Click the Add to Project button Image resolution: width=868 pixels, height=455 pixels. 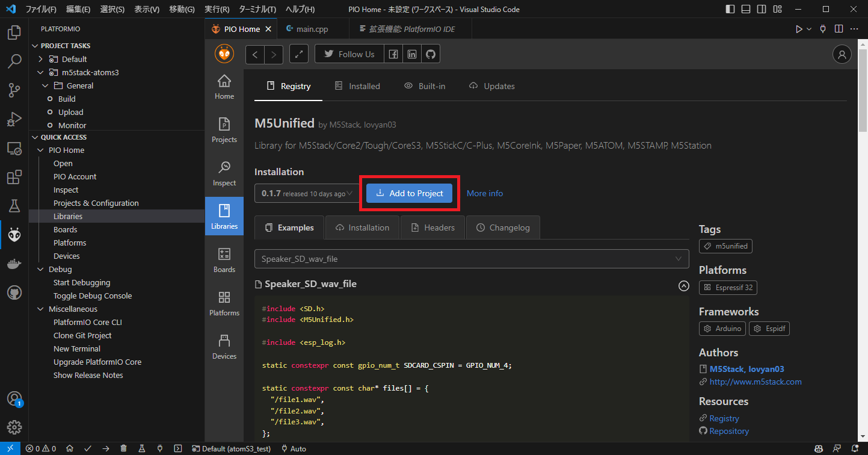pyautogui.click(x=409, y=193)
